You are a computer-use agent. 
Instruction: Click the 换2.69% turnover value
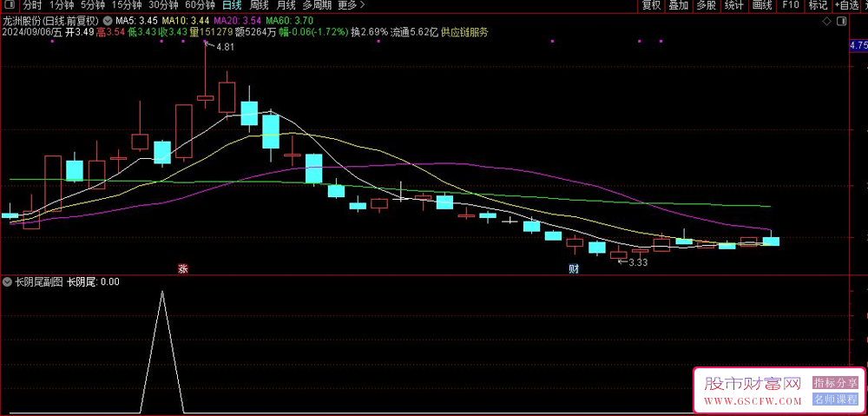(370, 32)
